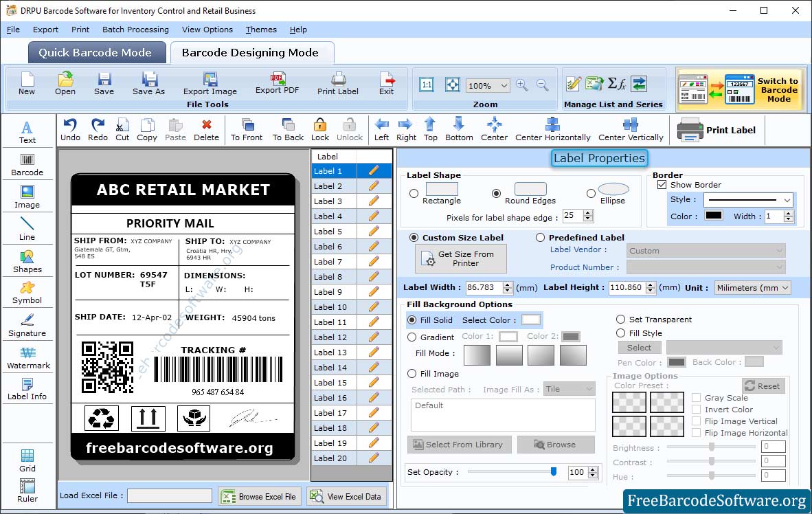Open the zoom percentage dropdown
The width and height of the screenshot is (812, 514).
coord(504,85)
